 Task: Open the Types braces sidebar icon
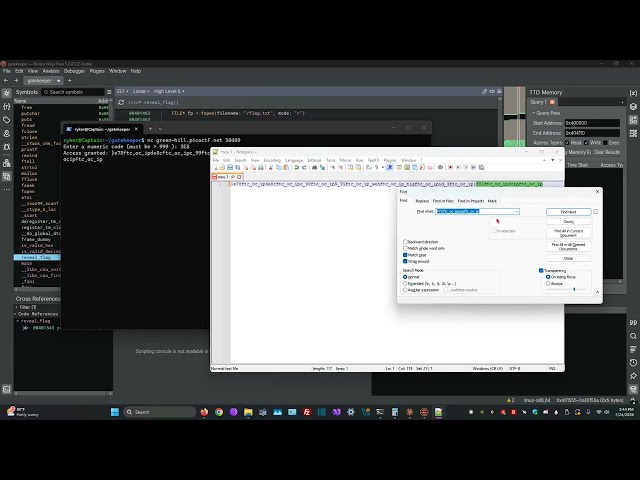(x=7, y=107)
